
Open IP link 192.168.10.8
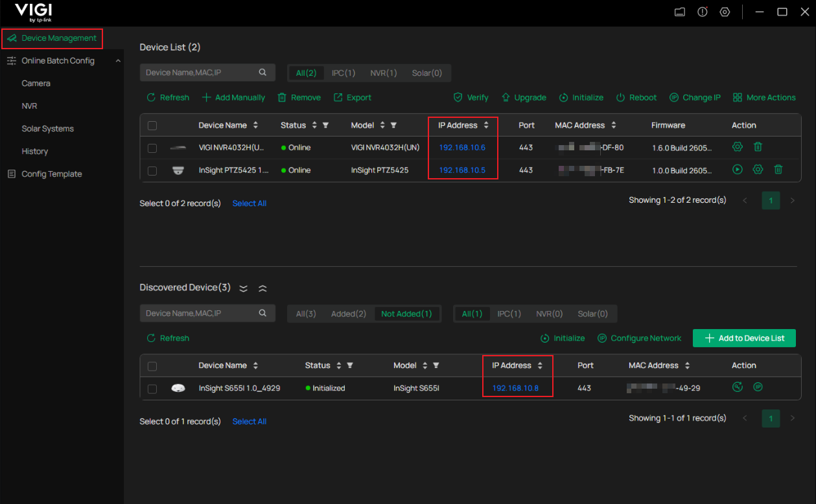[515, 388]
